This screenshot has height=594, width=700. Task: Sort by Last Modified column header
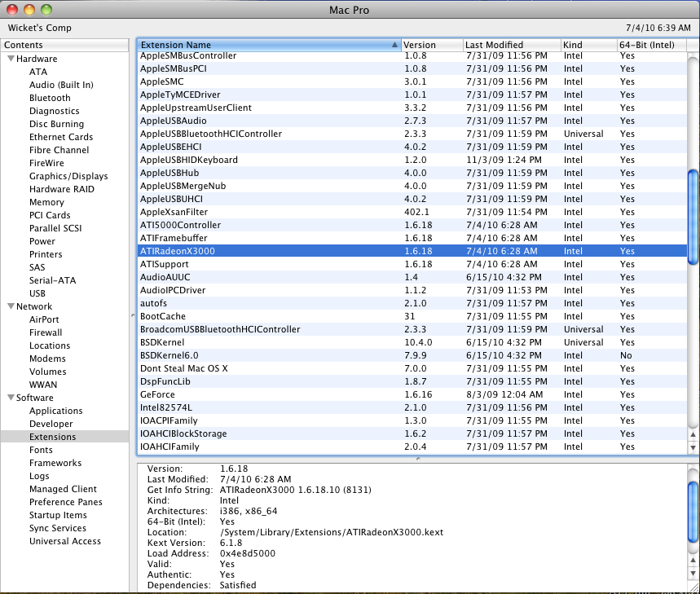pos(512,45)
